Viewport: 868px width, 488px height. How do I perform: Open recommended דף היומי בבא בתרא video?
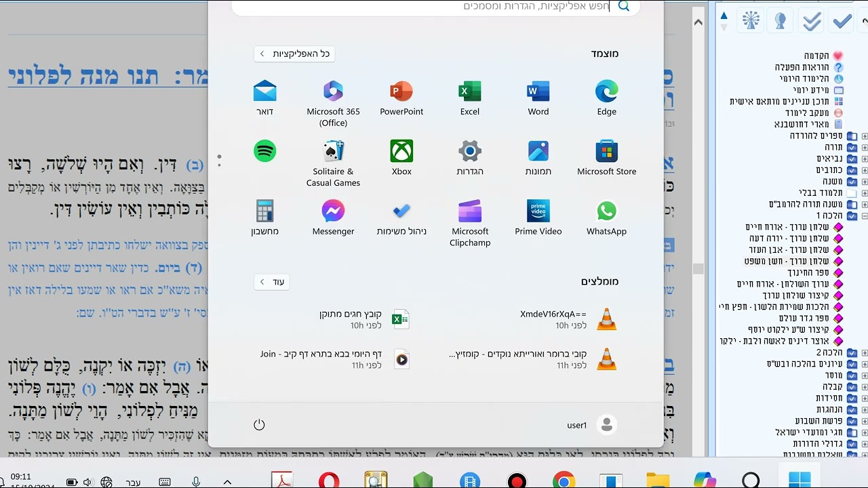(x=335, y=359)
